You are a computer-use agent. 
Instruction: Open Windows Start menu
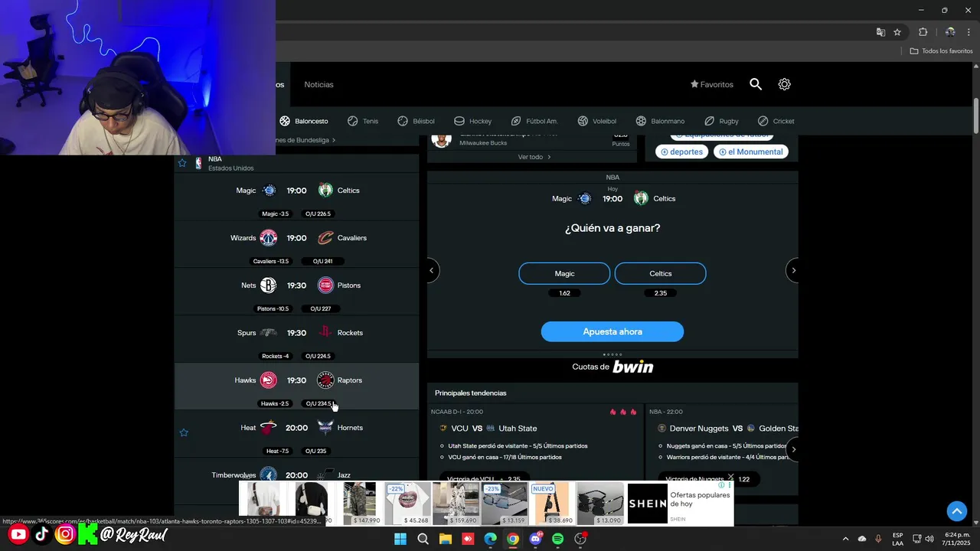coord(400,539)
